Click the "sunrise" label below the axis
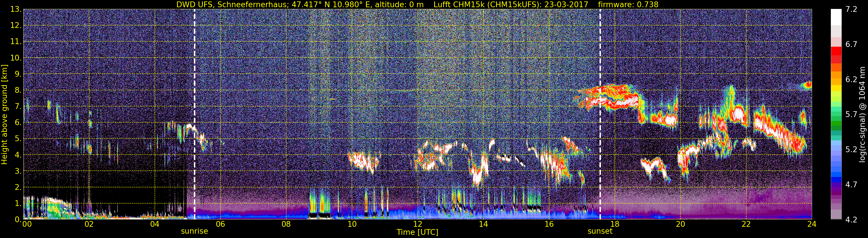This screenshot has width=868, height=238. 194,231
